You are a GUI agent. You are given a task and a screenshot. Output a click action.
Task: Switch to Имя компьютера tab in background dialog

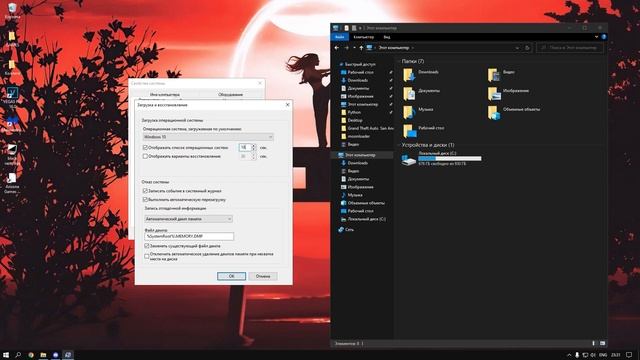tap(164, 94)
